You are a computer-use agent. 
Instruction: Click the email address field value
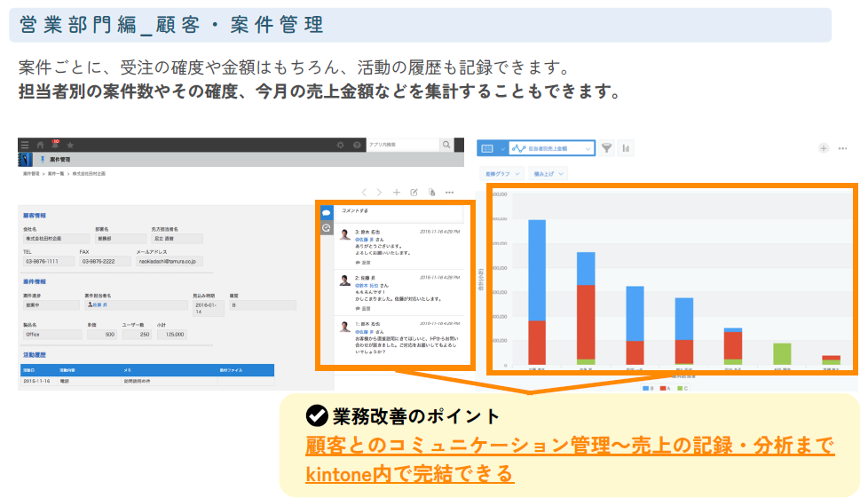click(x=170, y=261)
